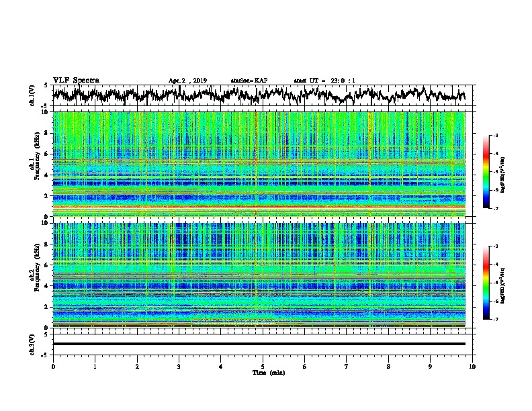The image size is (532, 411).
Task: Click the ch.1 spectrogram color bar
Action: (486, 172)
